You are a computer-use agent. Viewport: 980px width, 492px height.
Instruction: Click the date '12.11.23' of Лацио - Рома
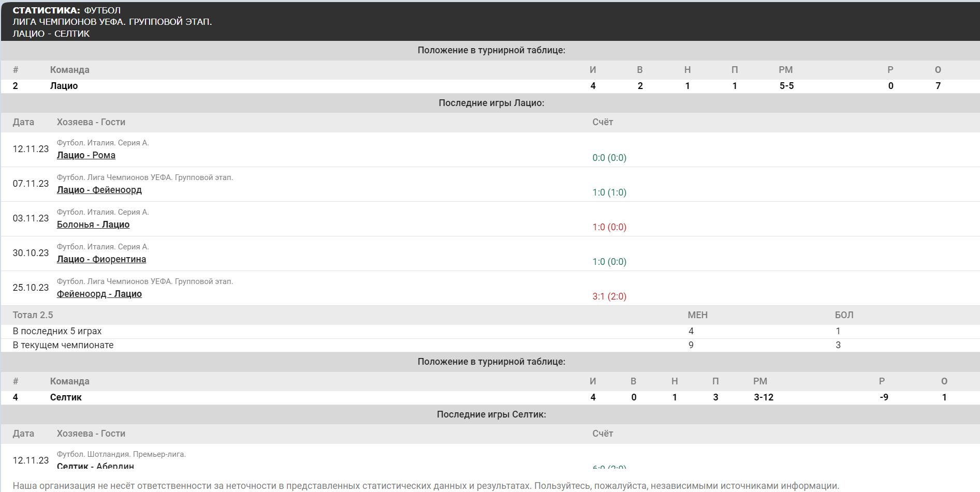coord(31,149)
